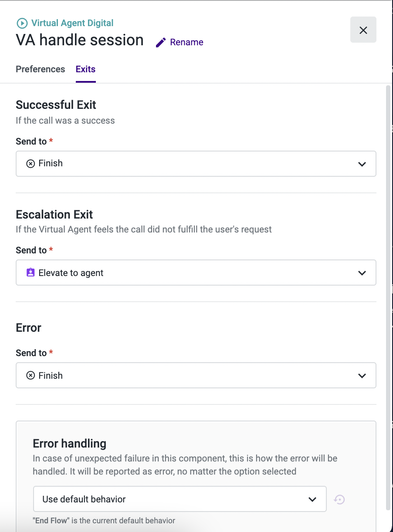Click the Rename link
The width and height of the screenshot is (393, 532).
click(x=186, y=42)
